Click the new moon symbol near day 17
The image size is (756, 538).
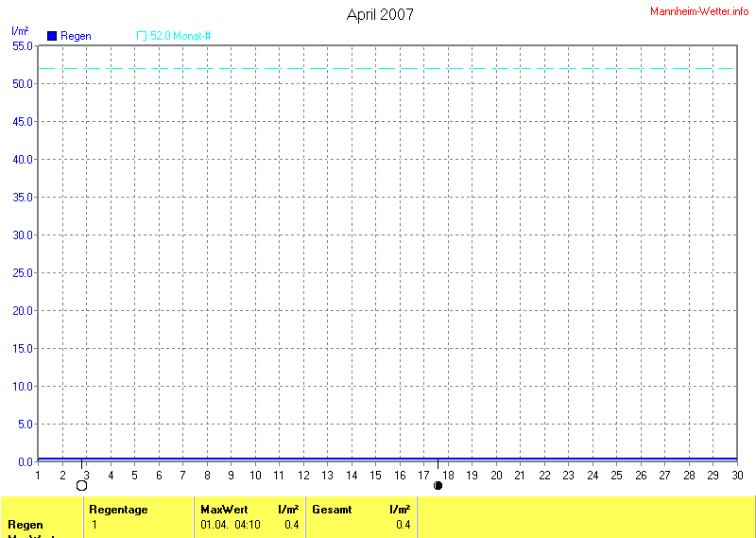[438, 485]
